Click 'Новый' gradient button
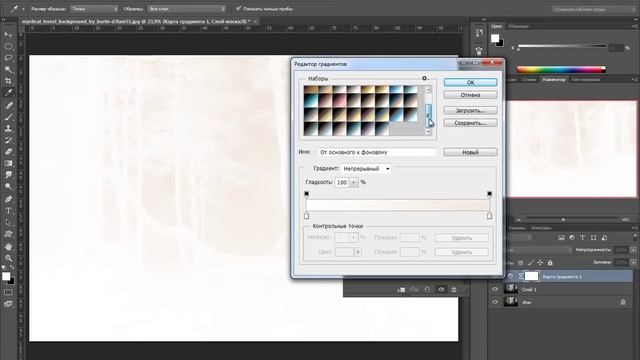Image resolution: width=640 pixels, height=360 pixels. pyautogui.click(x=470, y=152)
